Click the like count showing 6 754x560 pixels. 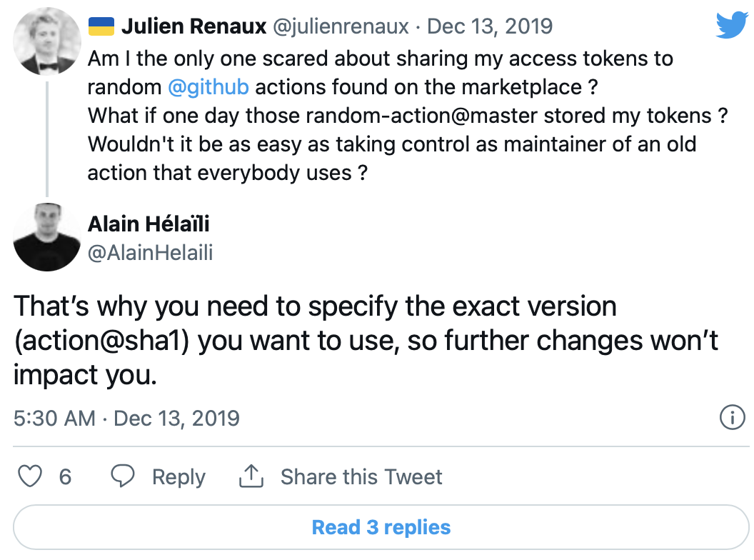click(65, 476)
